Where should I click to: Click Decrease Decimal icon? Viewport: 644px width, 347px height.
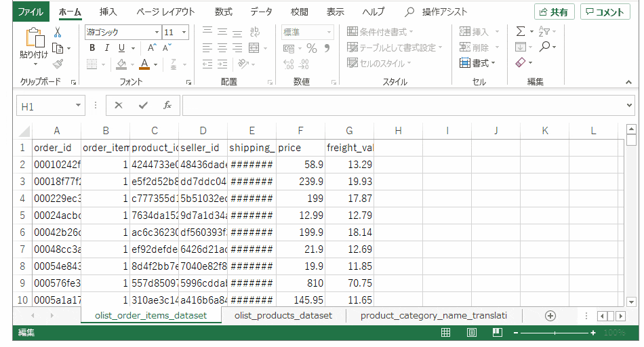(304, 64)
